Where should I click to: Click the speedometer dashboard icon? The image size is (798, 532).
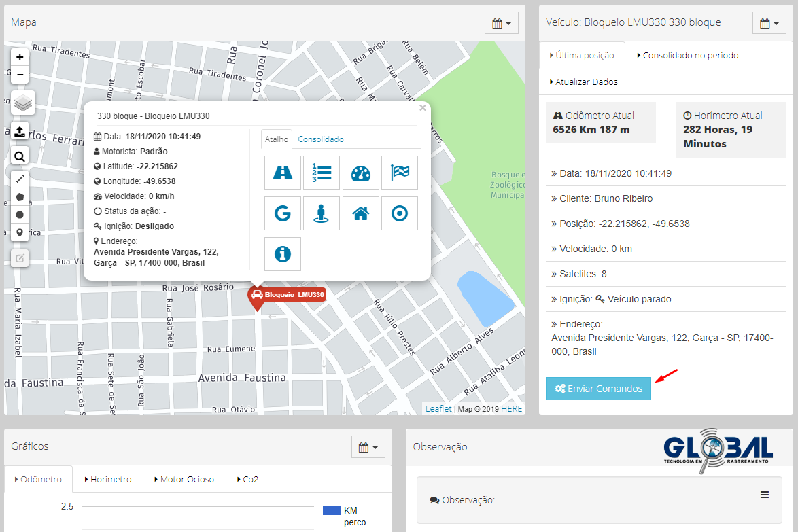[x=360, y=173]
